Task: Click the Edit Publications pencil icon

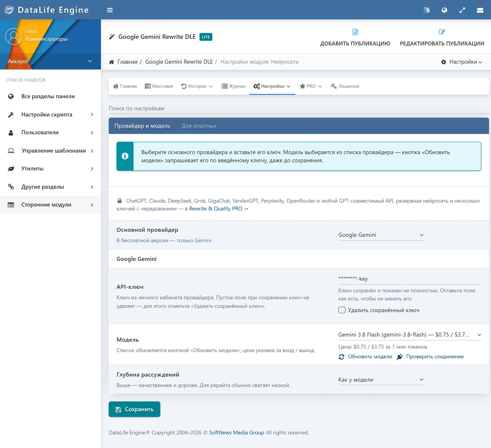Action: [x=442, y=32]
